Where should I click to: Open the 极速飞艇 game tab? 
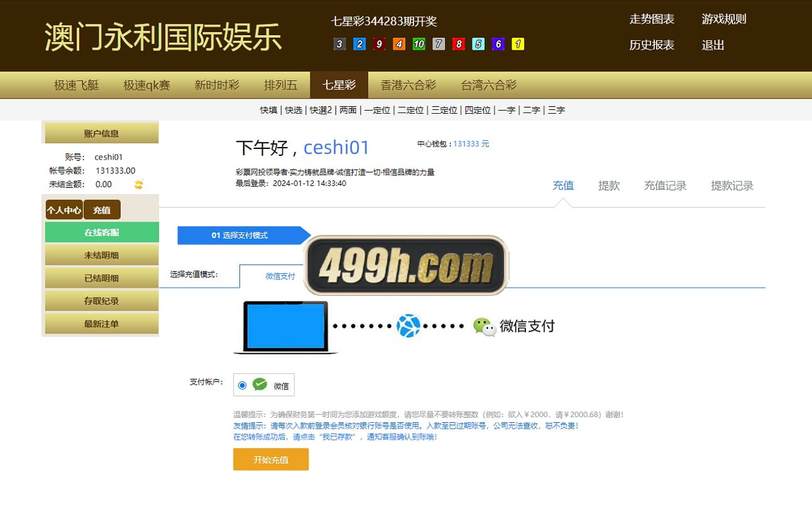(x=77, y=85)
